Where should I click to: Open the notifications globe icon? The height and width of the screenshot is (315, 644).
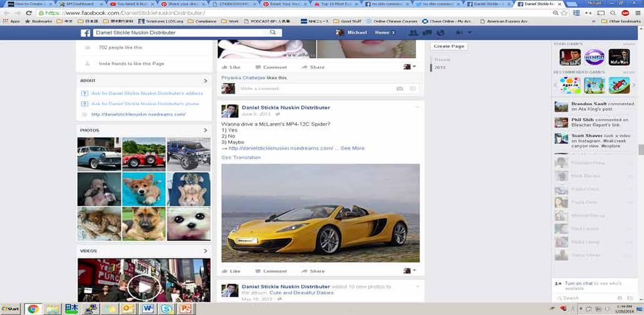(441, 33)
